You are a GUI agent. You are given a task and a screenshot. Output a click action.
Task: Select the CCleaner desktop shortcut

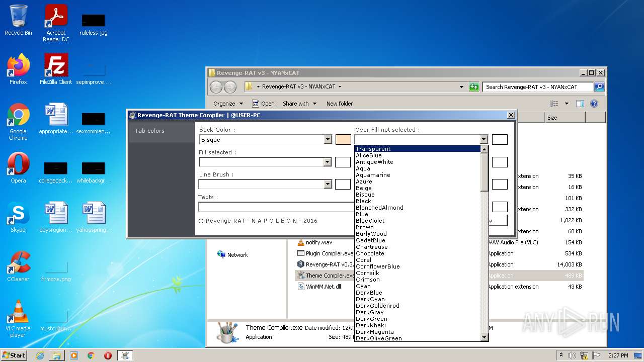[18, 266]
